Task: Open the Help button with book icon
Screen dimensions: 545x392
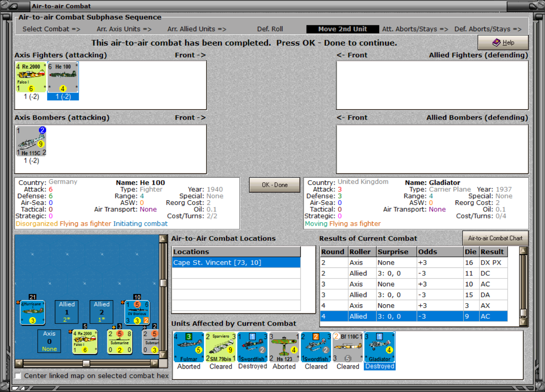Action: click(503, 43)
